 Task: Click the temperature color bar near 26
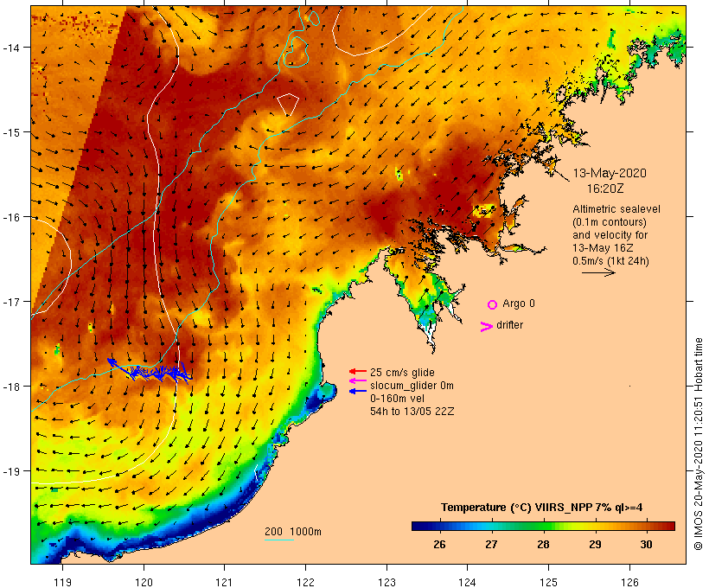[x=439, y=526]
